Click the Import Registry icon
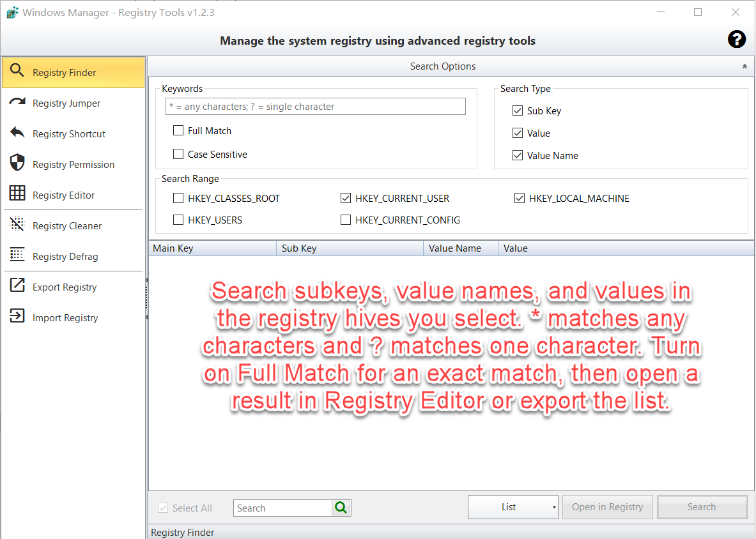This screenshot has height=539, width=756. point(17,316)
